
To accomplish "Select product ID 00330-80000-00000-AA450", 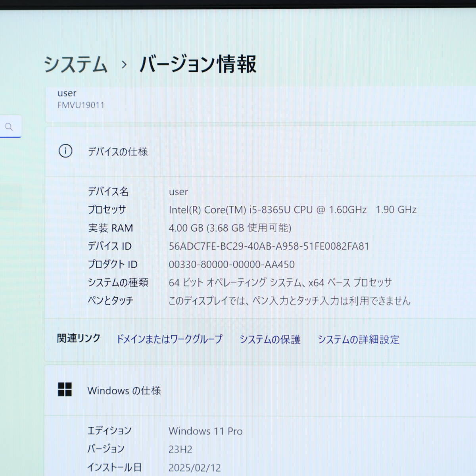I will [x=232, y=265].
